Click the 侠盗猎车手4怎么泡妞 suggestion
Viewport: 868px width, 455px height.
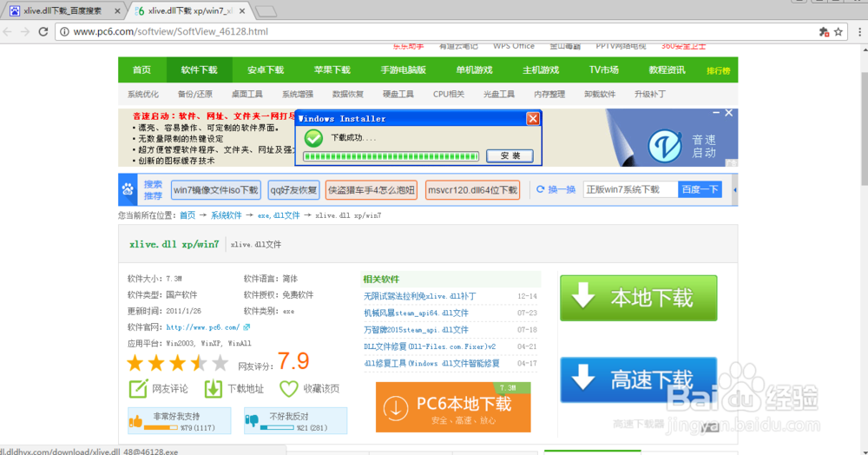point(372,190)
